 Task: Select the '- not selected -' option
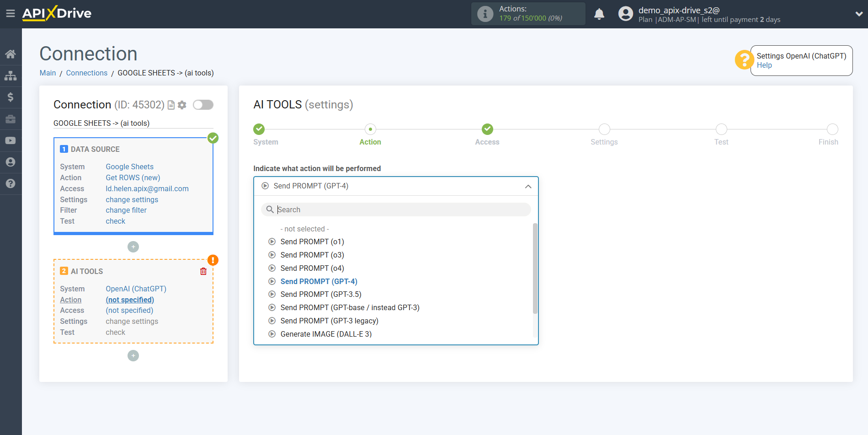[305, 229]
